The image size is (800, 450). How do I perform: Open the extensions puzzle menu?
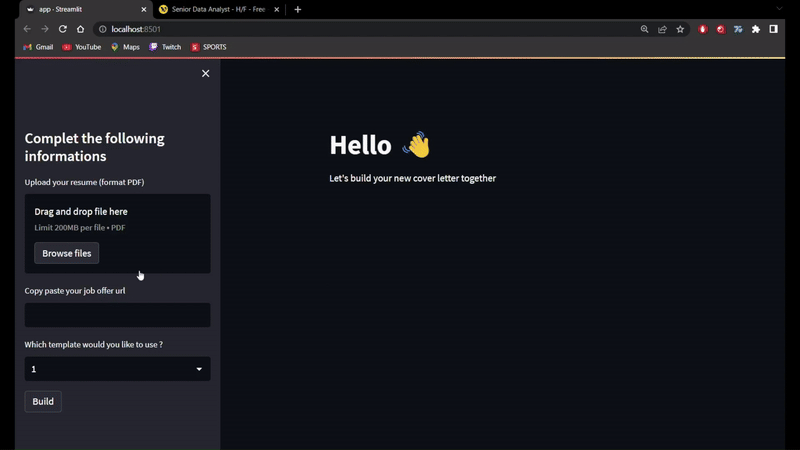point(756,29)
